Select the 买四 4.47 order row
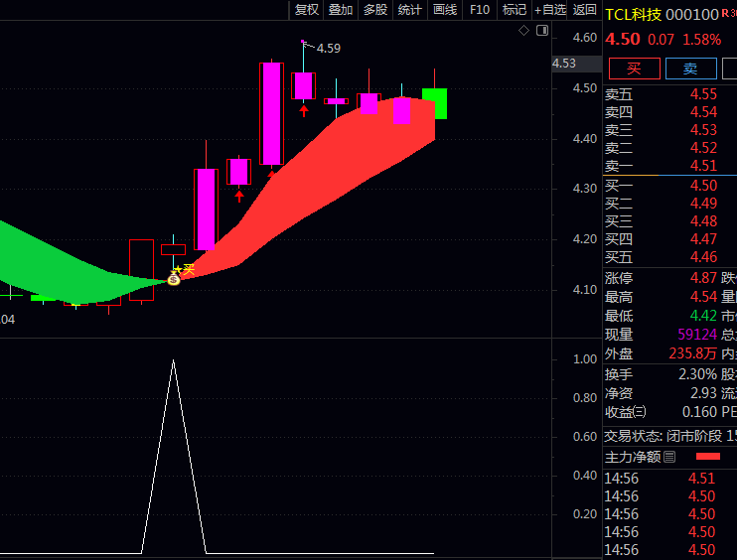Image resolution: width=737 pixels, height=560 pixels. point(669,239)
